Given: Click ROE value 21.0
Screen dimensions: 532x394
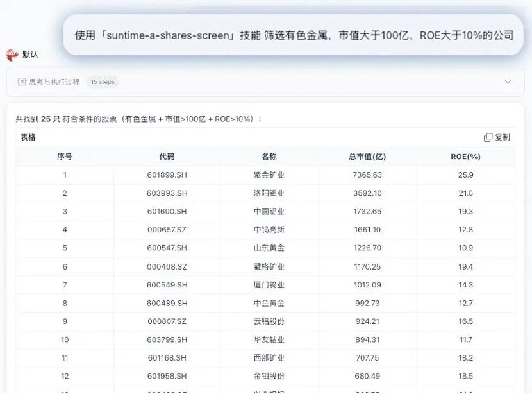Looking at the screenshot, I should [465, 193].
